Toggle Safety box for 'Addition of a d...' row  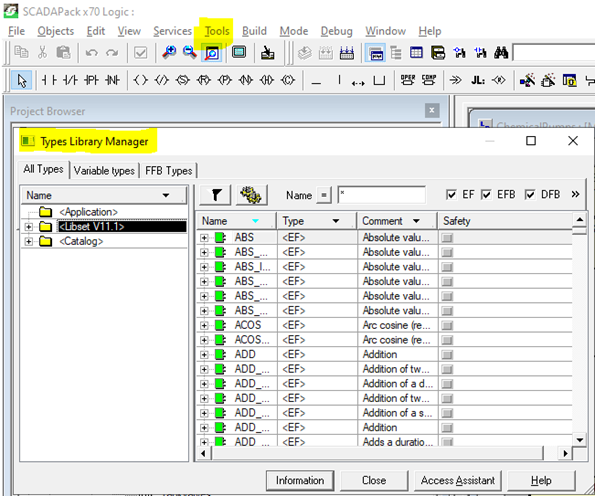447,384
